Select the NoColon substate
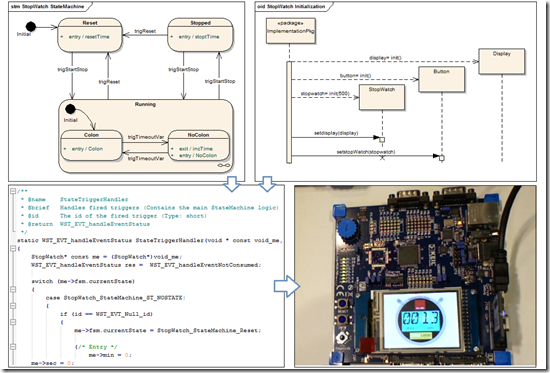Viewport: 550px width, 373px height. pos(199,146)
